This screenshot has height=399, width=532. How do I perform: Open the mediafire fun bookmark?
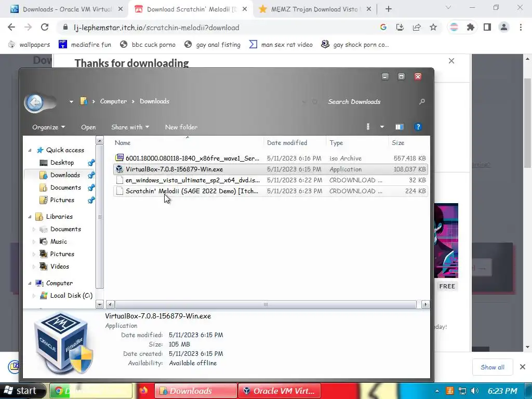pos(85,45)
